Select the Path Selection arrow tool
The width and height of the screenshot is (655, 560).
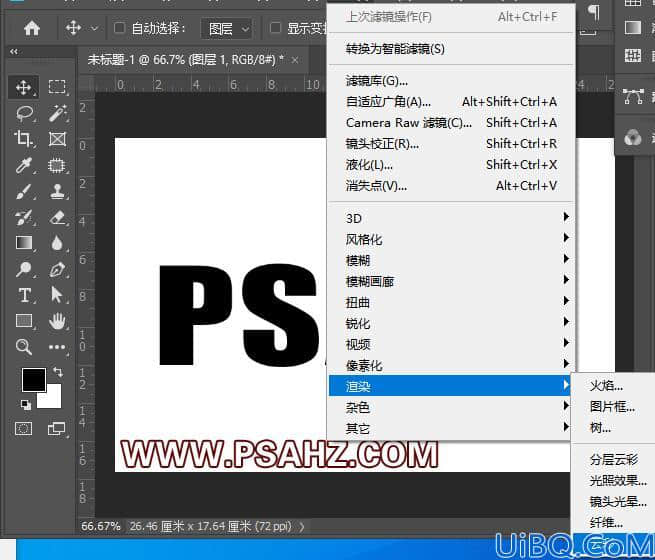56,295
